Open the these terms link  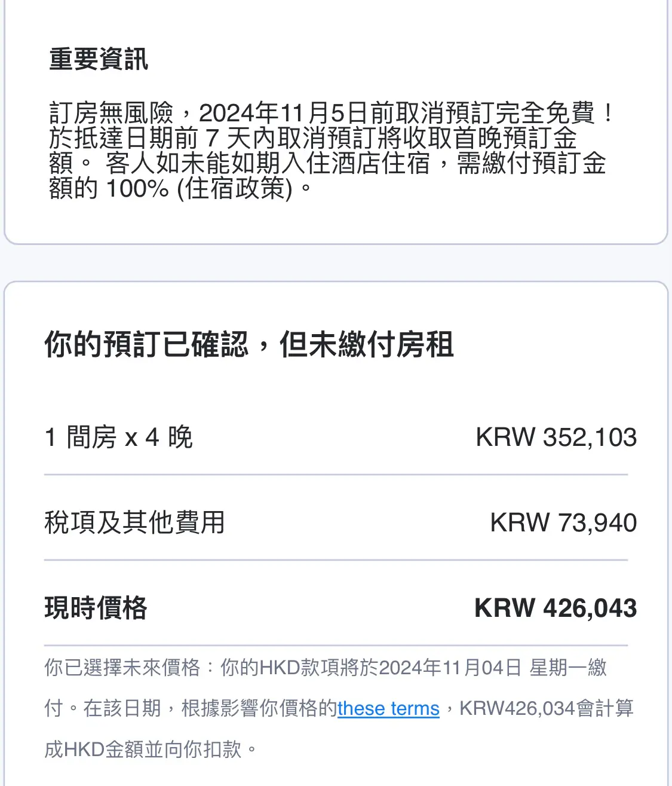pos(388,708)
